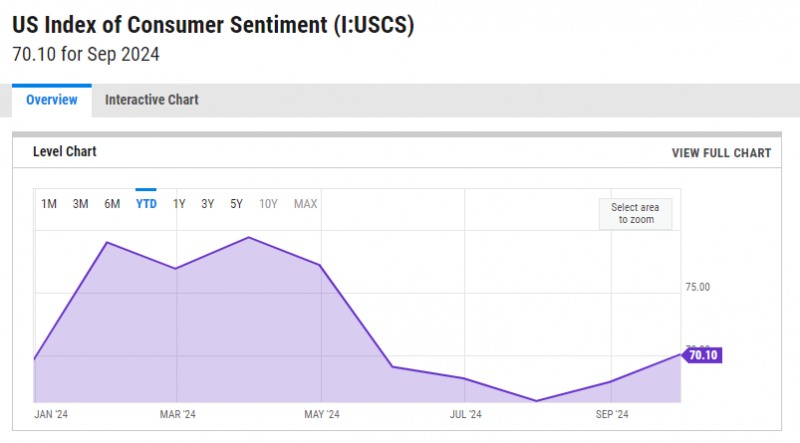Click the purple 70.10 value flag
This screenshot has width=800, height=443.
click(x=703, y=354)
